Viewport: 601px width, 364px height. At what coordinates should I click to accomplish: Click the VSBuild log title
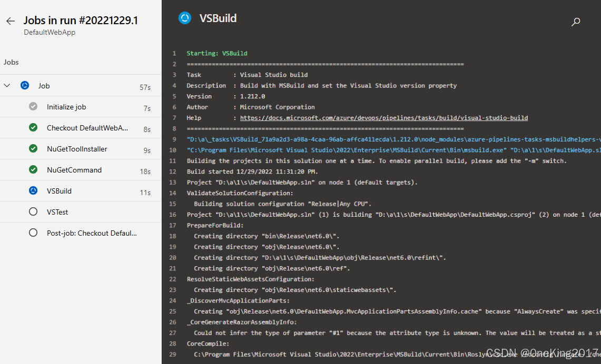click(218, 18)
